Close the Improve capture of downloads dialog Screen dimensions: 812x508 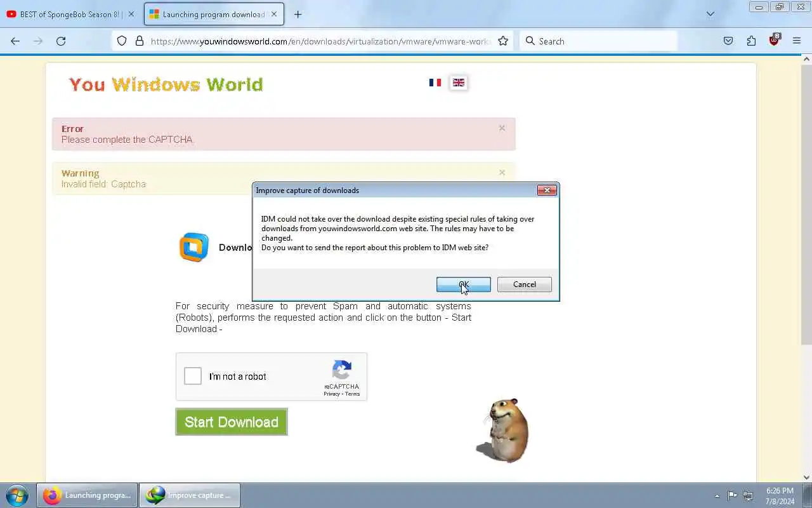[547, 190]
